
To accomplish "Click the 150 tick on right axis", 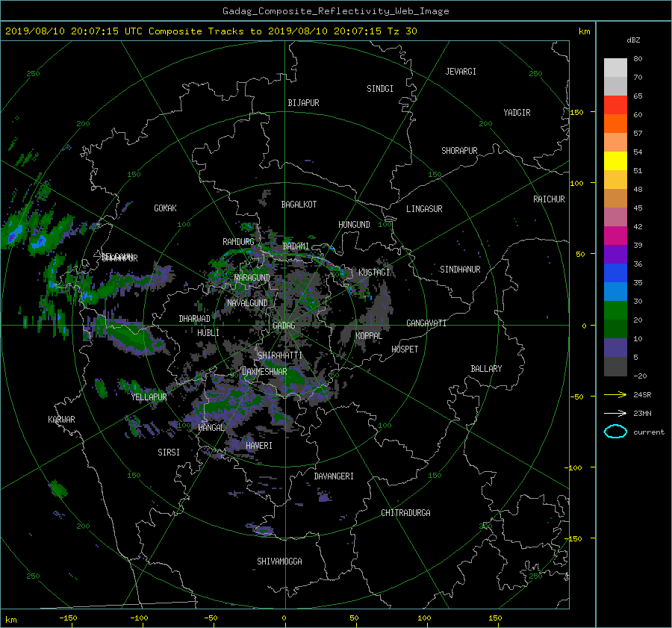I will click(577, 112).
